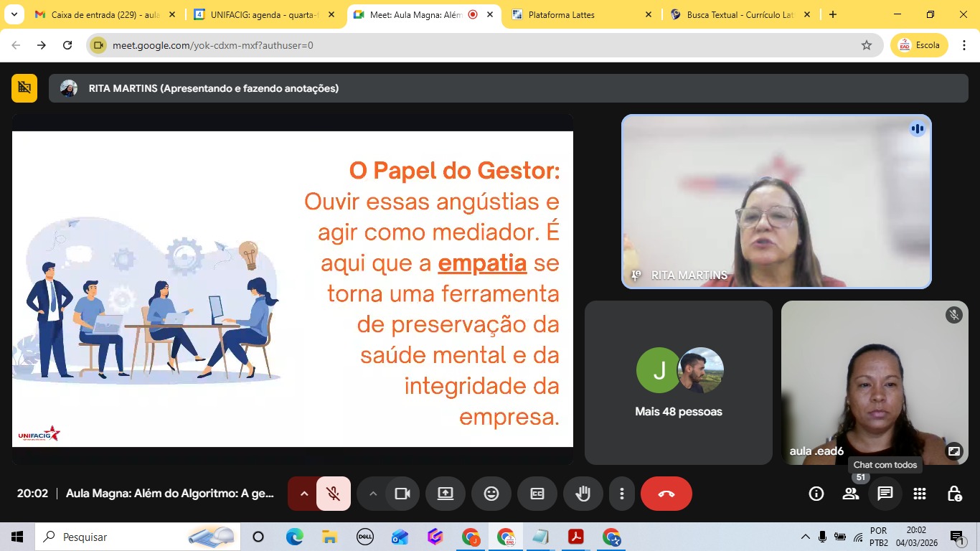980x551 pixels.
Task: Open meeting details info icon
Action: coord(816,494)
